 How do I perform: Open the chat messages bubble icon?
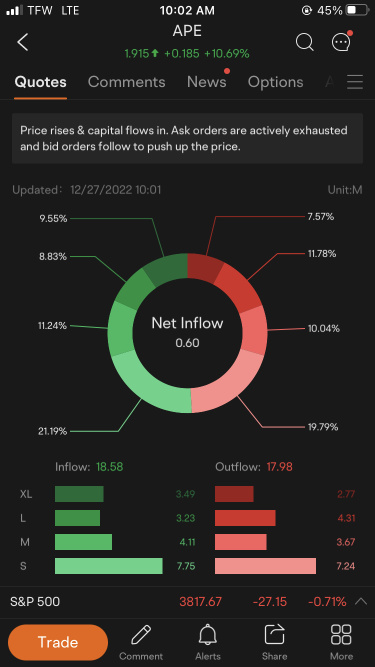coord(341,42)
